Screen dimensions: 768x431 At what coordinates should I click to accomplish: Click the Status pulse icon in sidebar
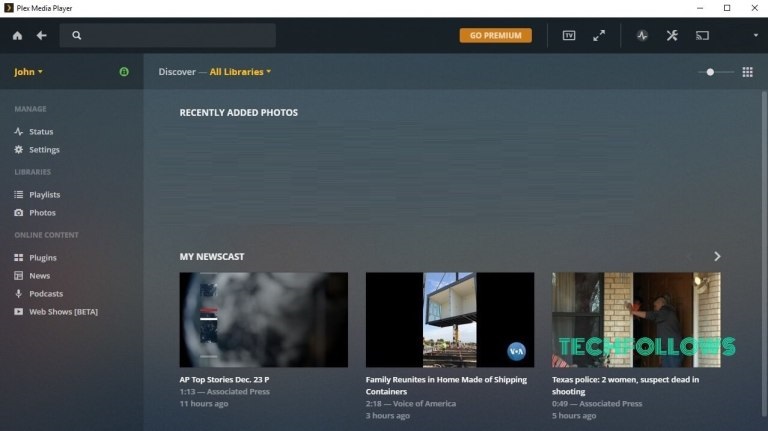[19, 131]
